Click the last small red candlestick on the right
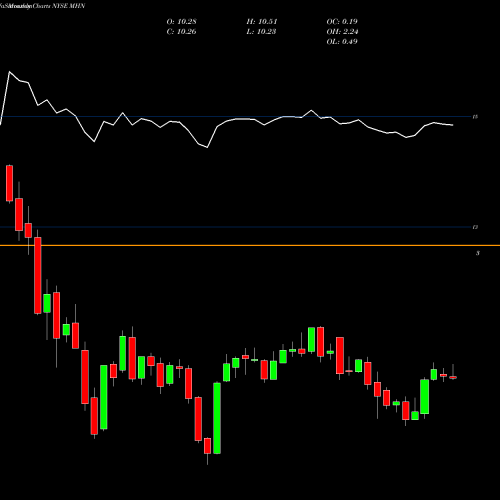The width and height of the screenshot is (500, 500). [x=453, y=377]
